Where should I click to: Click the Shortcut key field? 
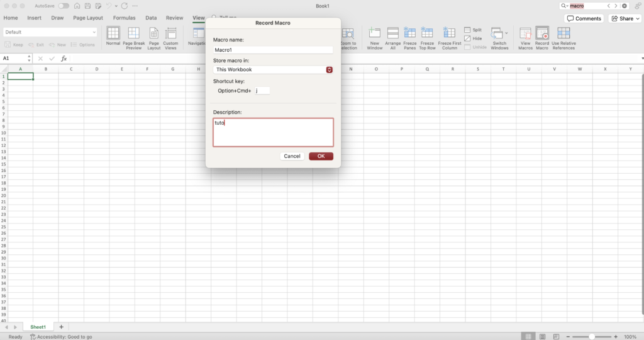[262, 91]
